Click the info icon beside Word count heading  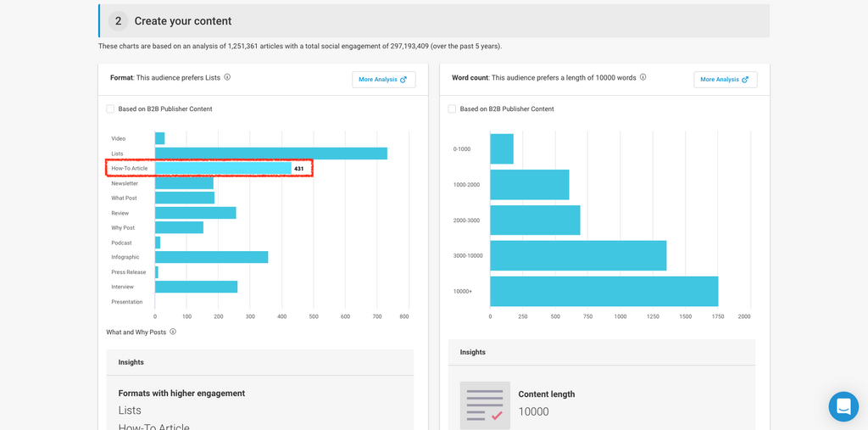pyautogui.click(x=643, y=77)
